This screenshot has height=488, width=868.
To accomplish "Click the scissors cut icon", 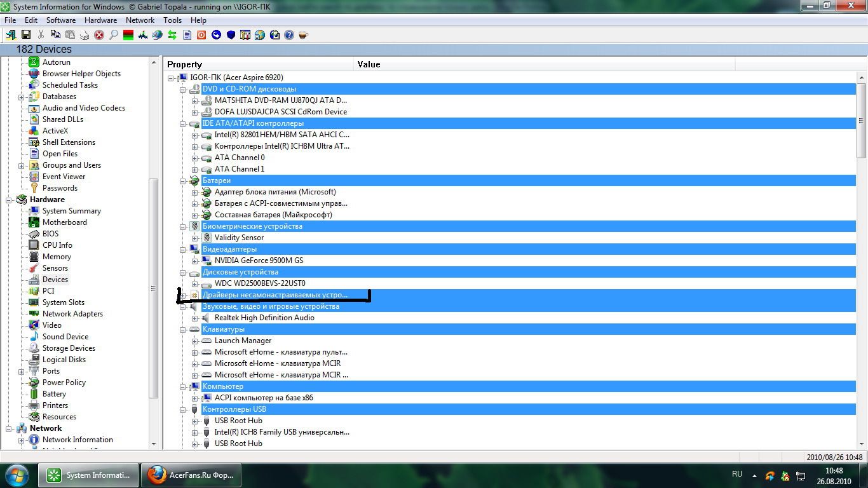I will point(41,34).
